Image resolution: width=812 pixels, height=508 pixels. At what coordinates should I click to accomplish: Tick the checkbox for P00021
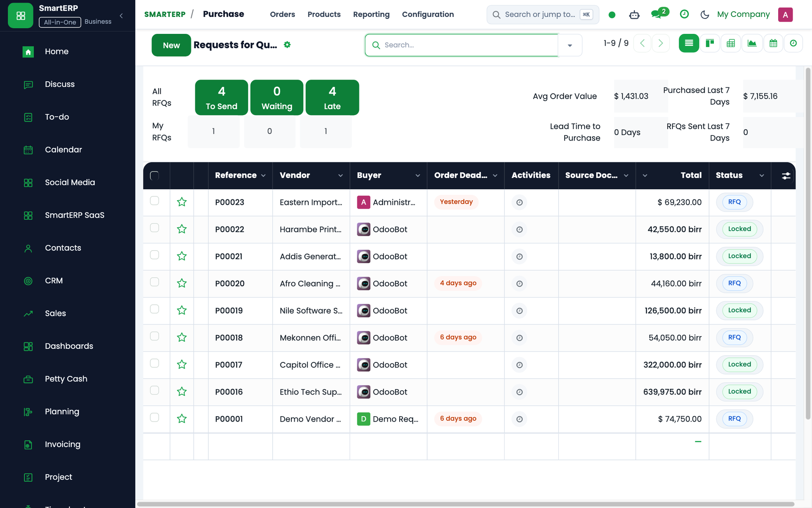point(154,255)
